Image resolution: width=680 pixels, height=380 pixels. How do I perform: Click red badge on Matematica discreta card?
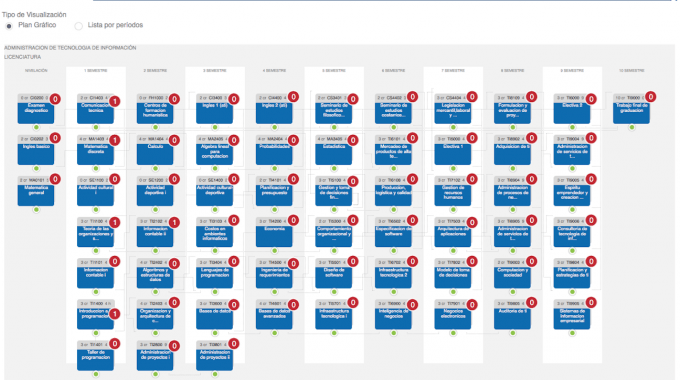coord(114,140)
